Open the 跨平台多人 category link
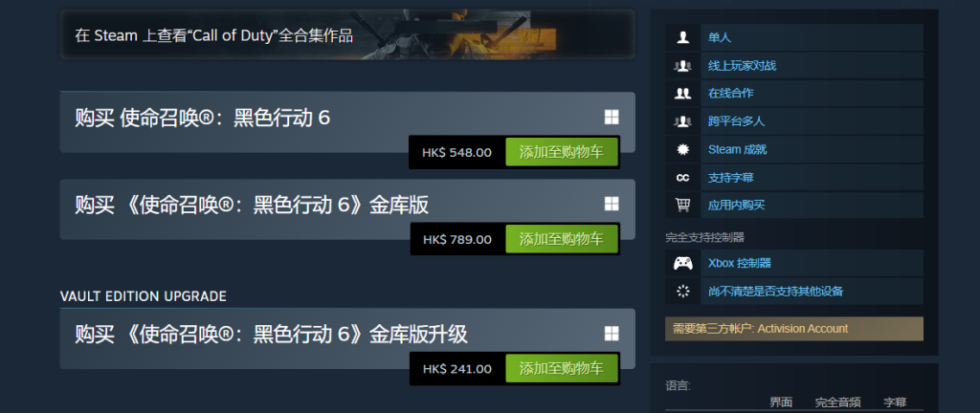The image size is (980, 413). point(736,121)
